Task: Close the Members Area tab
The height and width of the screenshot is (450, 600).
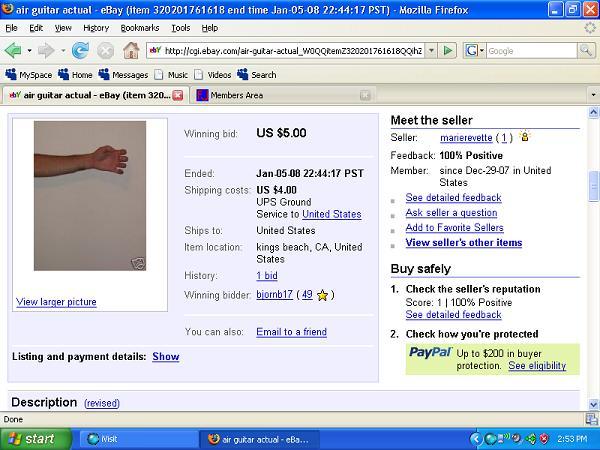Action: click(x=365, y=95)
